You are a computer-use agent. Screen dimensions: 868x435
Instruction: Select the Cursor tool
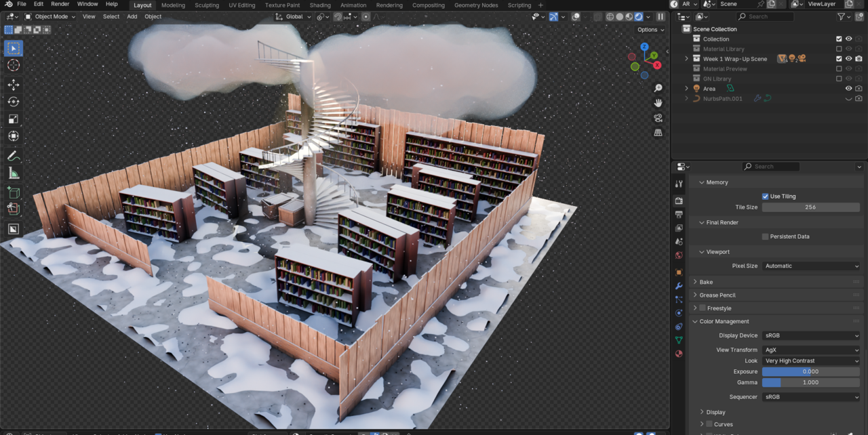[13, 65]
